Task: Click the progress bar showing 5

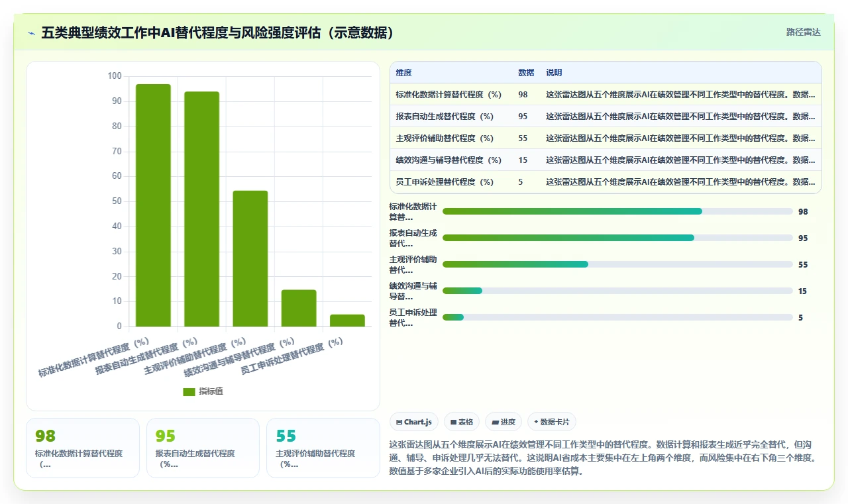Action: click(617, 317)
